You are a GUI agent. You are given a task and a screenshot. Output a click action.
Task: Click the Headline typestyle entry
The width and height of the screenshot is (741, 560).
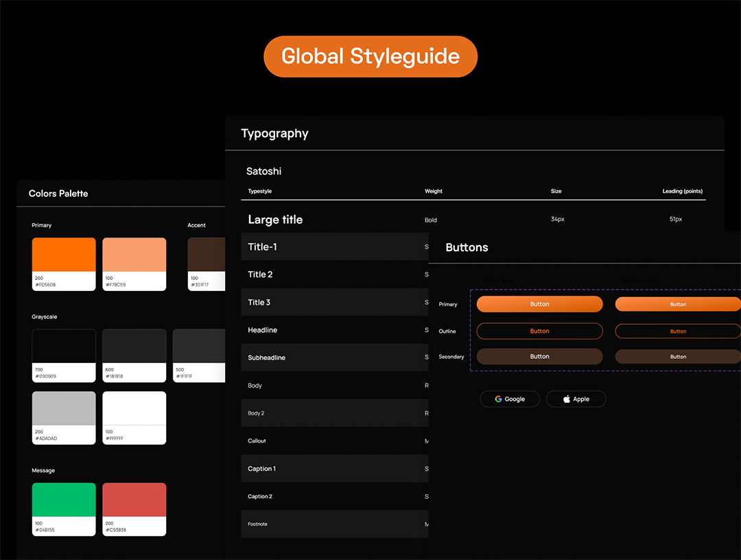point(263,330)
